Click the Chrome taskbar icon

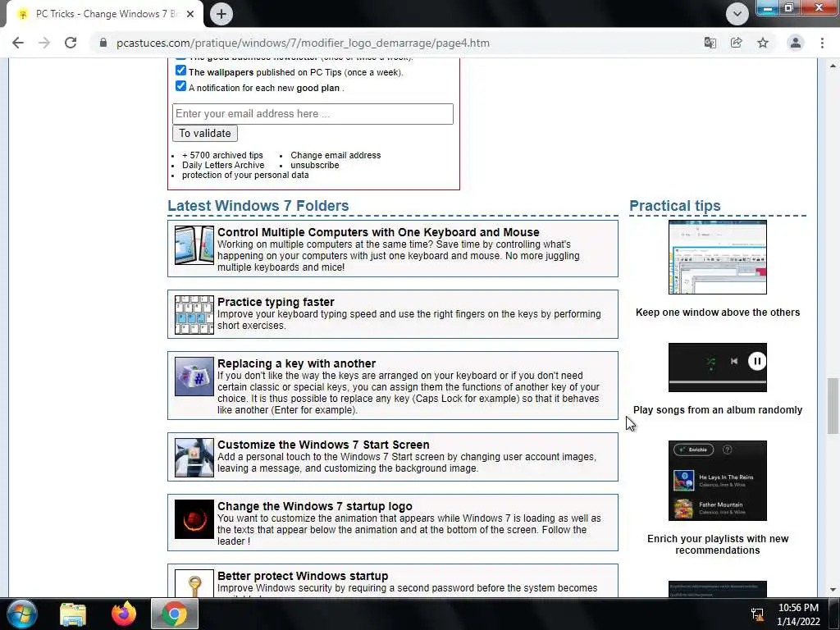coord(175,614)
